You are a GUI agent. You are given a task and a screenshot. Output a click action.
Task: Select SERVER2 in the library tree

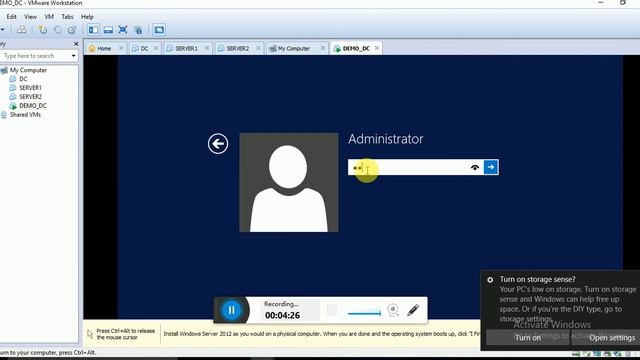point(30,97)
